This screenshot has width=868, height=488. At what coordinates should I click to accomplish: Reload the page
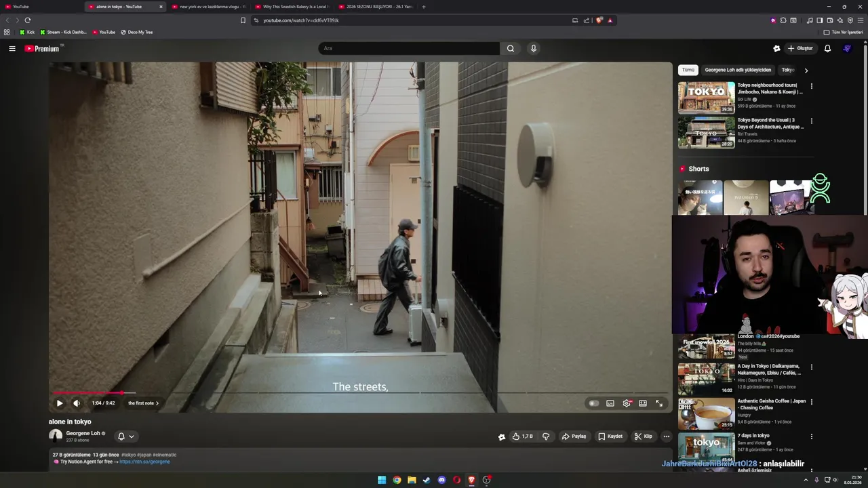tap(27, 20)
